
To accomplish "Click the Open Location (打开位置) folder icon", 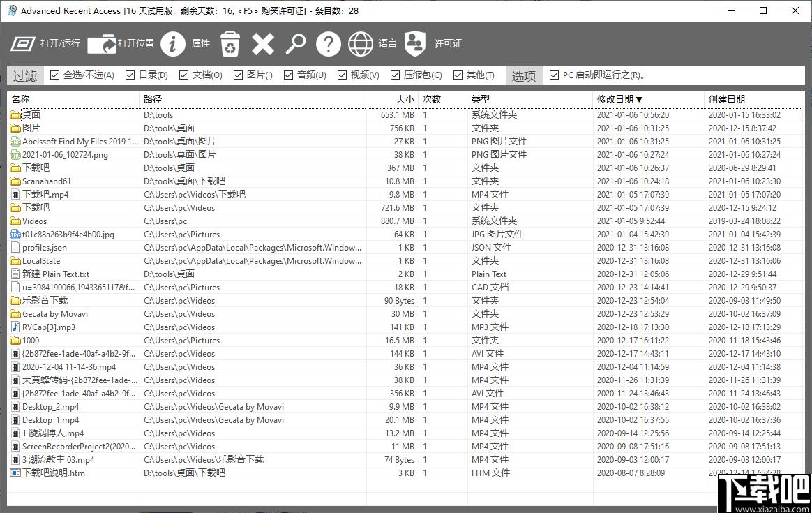I will pos(102,44).
